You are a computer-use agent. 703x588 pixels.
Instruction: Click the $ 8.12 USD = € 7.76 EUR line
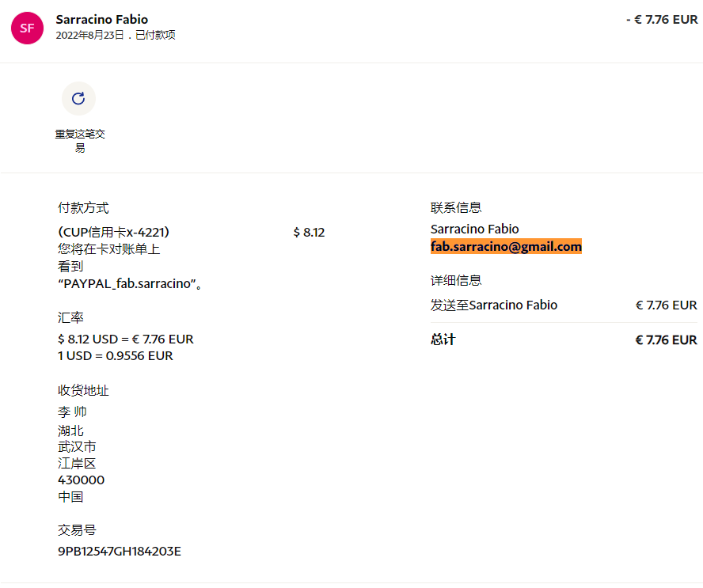[125, 339]
